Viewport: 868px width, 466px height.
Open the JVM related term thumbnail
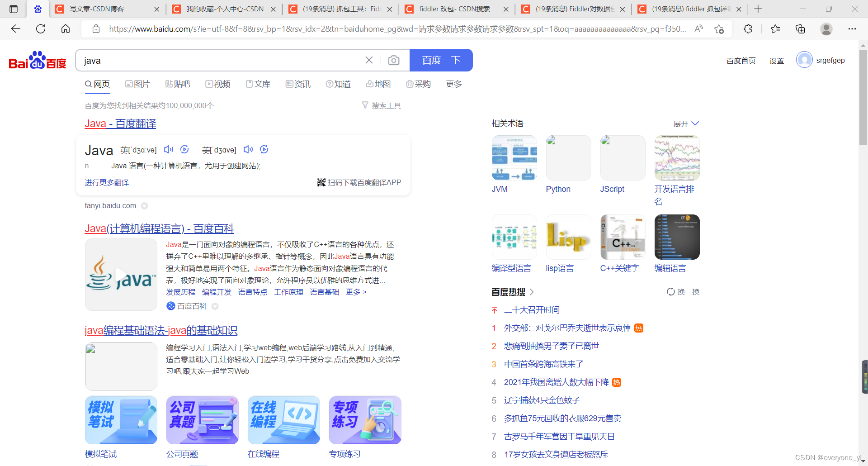[514, 158]
